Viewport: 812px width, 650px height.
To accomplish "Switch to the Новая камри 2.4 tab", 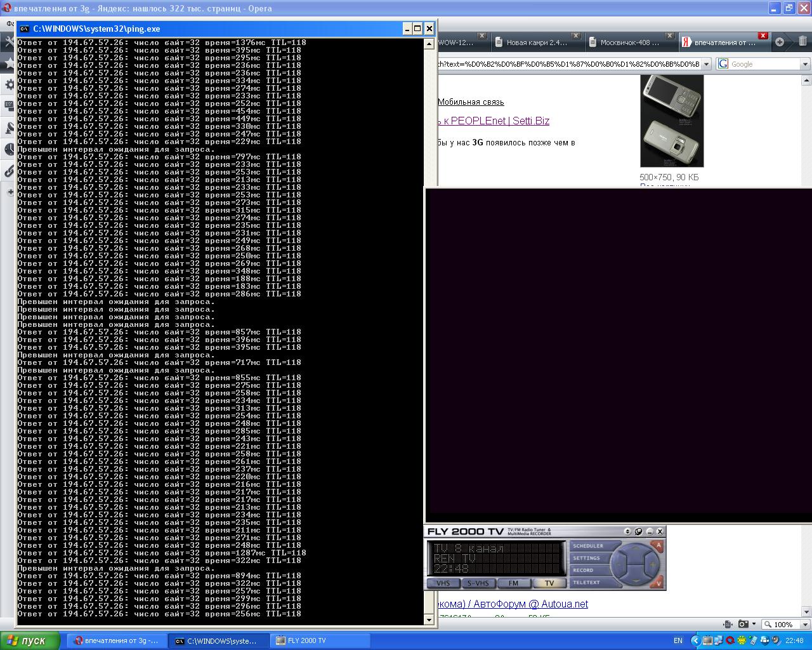I will pos(537,43).
